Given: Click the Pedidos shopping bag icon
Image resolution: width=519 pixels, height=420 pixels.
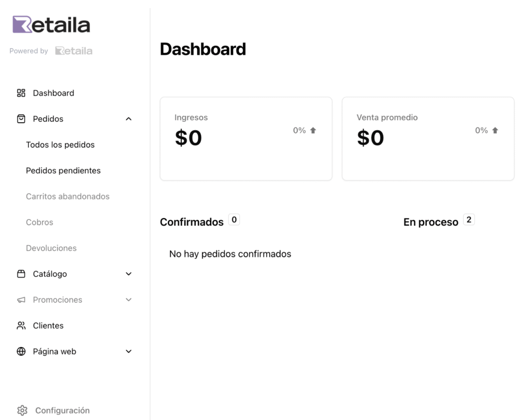Looking at the screenshot, I should [x=21, y=119].
